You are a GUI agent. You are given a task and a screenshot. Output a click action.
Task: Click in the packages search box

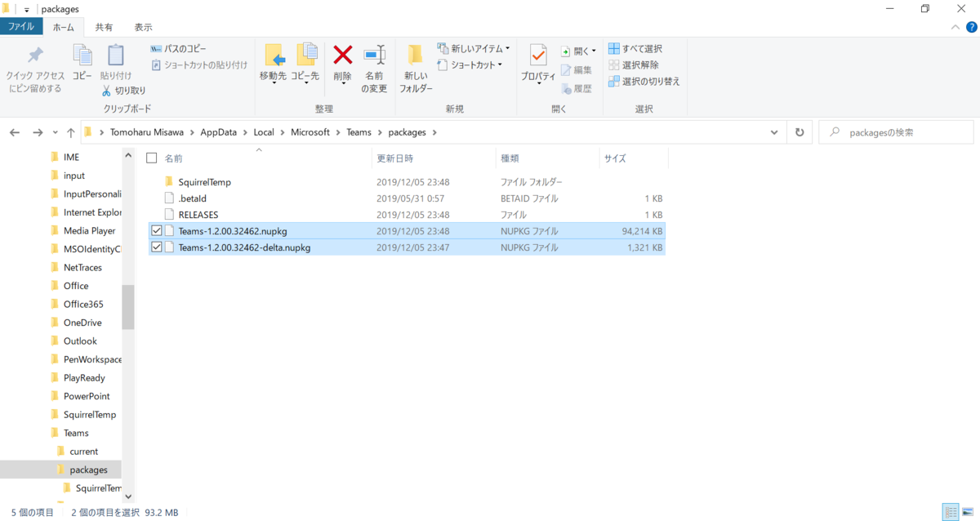click(896, 132)
